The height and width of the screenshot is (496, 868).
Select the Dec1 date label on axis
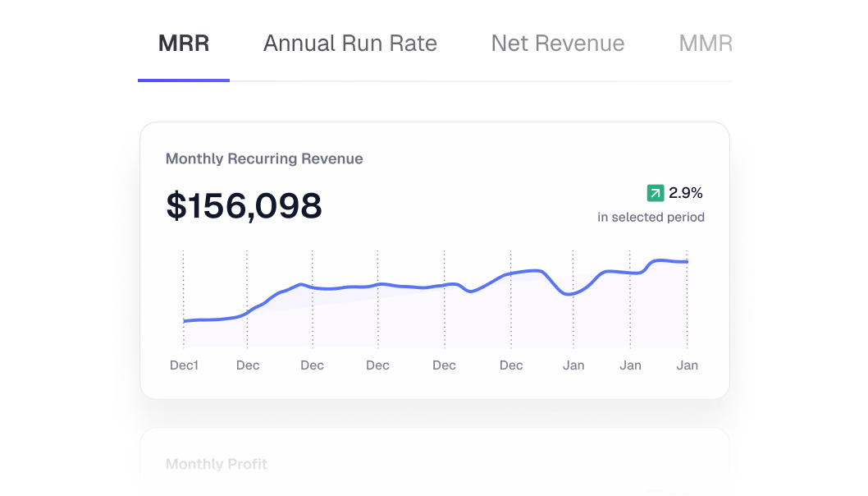point(184,365)
